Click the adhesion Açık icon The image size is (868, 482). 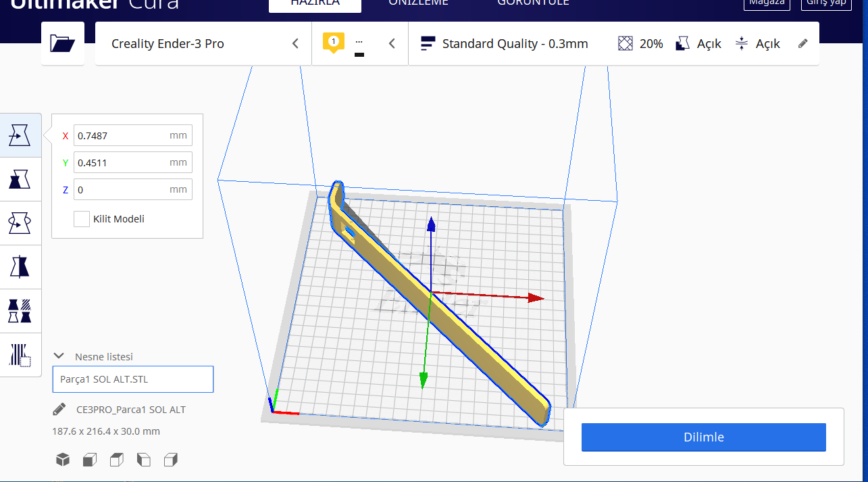click(742, 44)
